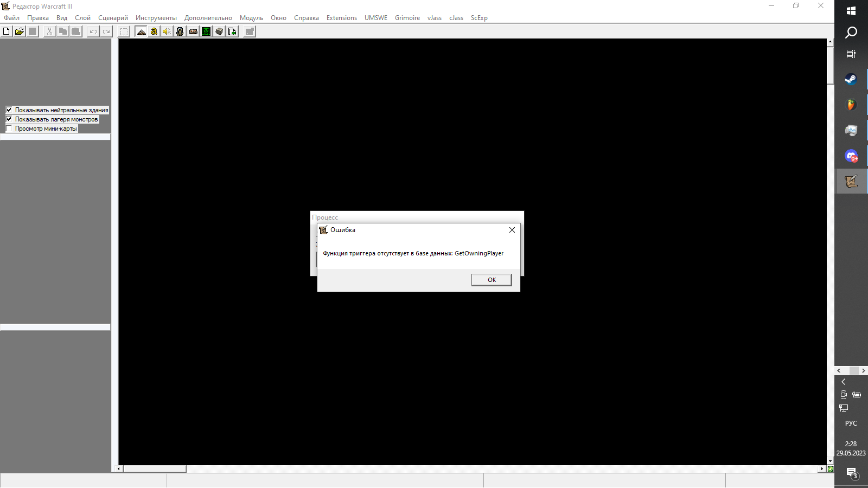Open the Вид menu
868x488 pixels.
pos(62,18)
